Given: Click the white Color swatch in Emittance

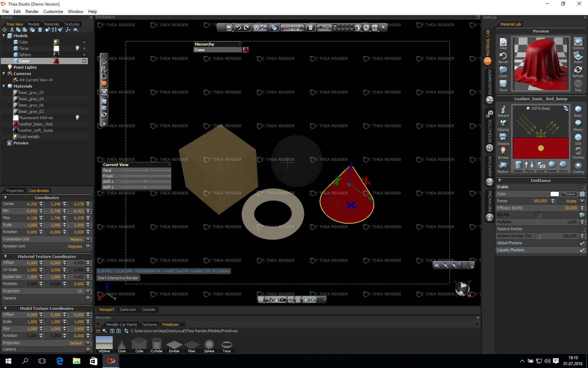Looking at the screenshot, I should coord(554,194).
